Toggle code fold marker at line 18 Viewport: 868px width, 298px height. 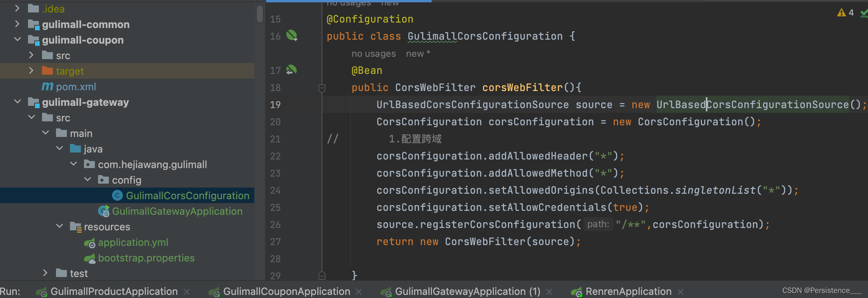click(322, 88)
